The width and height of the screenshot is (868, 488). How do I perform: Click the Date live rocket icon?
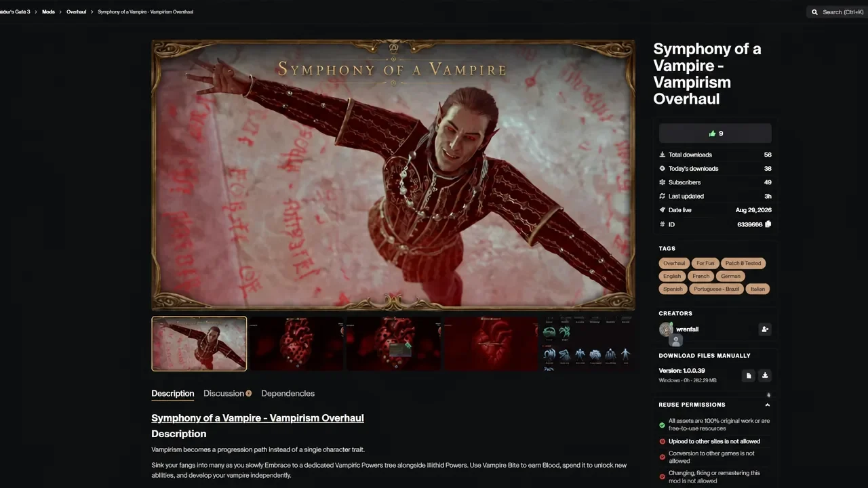[663, 210]
